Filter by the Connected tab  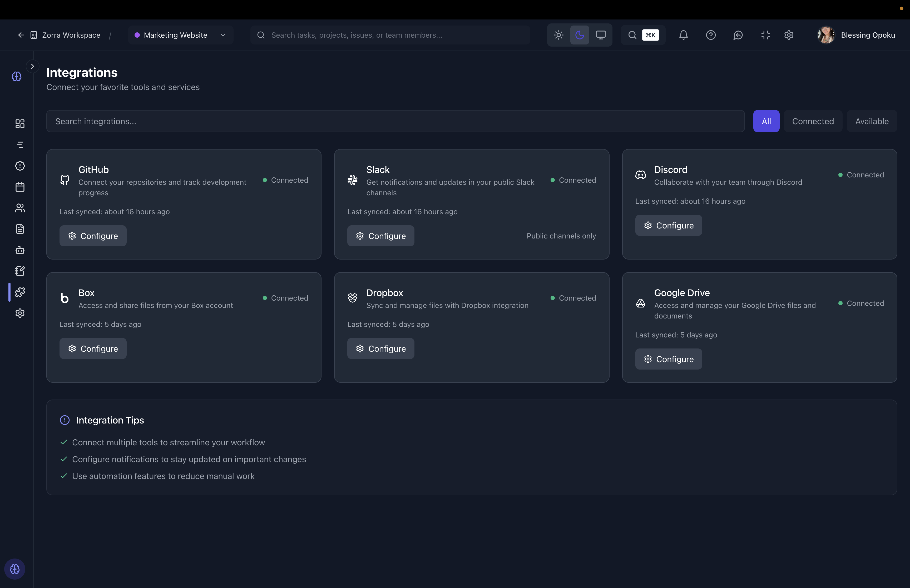pyautogui.click(x=813, y=121)
